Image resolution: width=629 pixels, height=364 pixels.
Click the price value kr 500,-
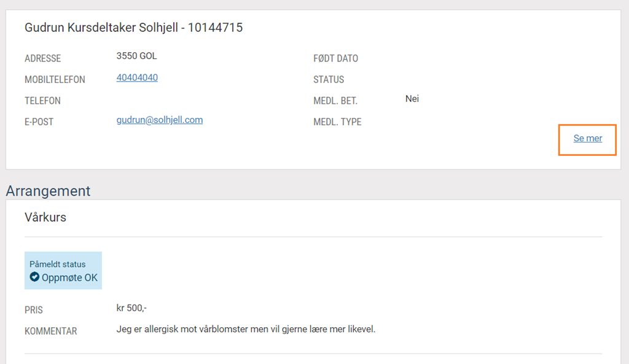(131, 308)
